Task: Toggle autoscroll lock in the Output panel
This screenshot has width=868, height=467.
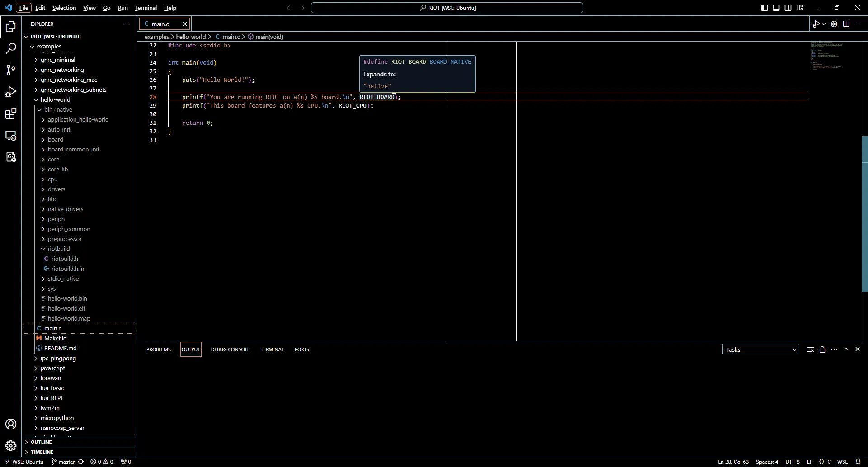Action: click(x=823, y=349)
